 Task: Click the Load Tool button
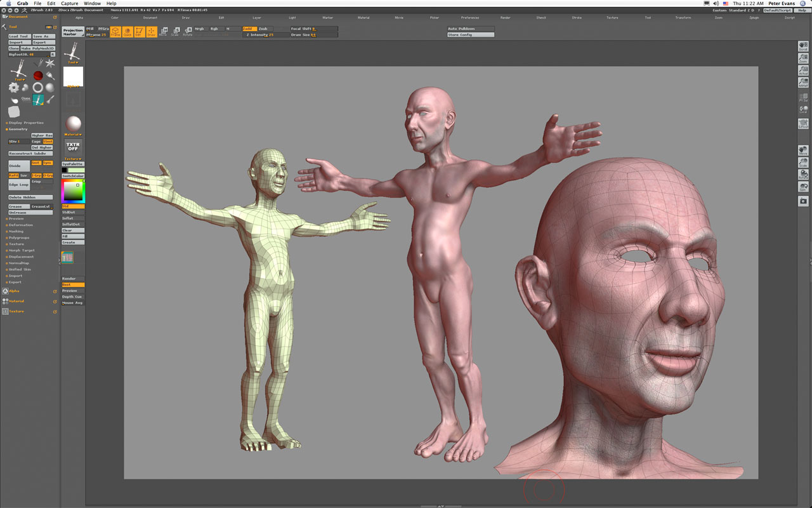tap(20, 36)
